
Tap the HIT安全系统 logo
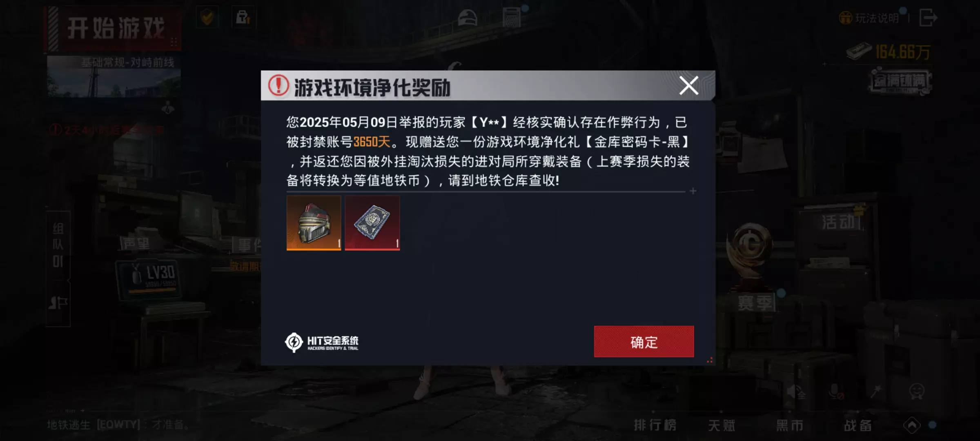coord(322,342)
